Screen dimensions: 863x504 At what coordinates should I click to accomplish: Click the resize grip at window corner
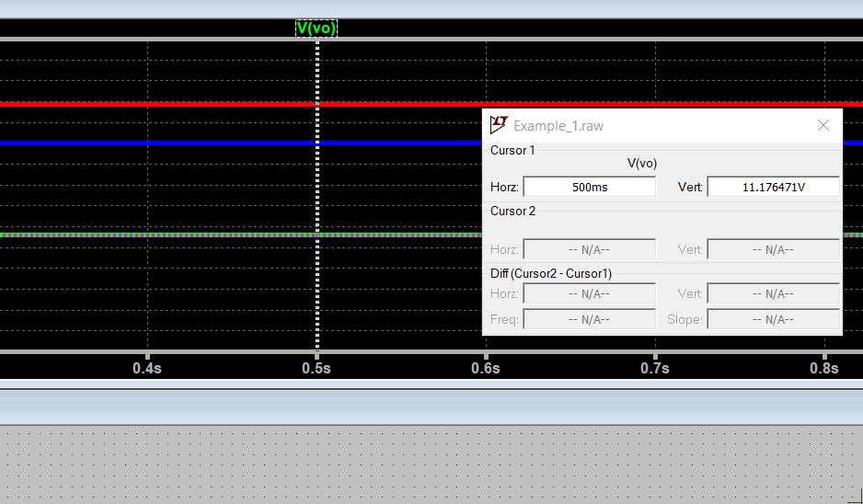[x=855, y=496]
